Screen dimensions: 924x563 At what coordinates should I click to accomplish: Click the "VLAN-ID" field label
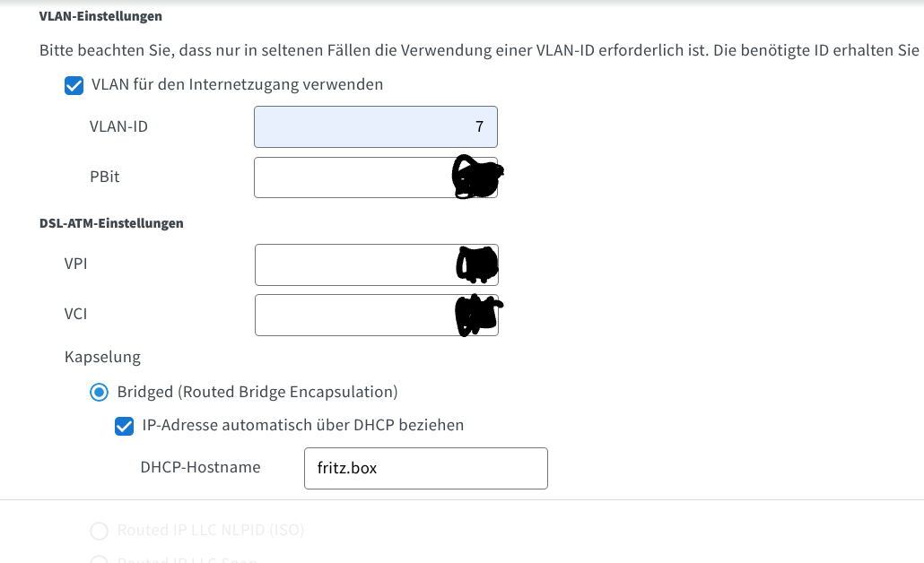(118, 127)
